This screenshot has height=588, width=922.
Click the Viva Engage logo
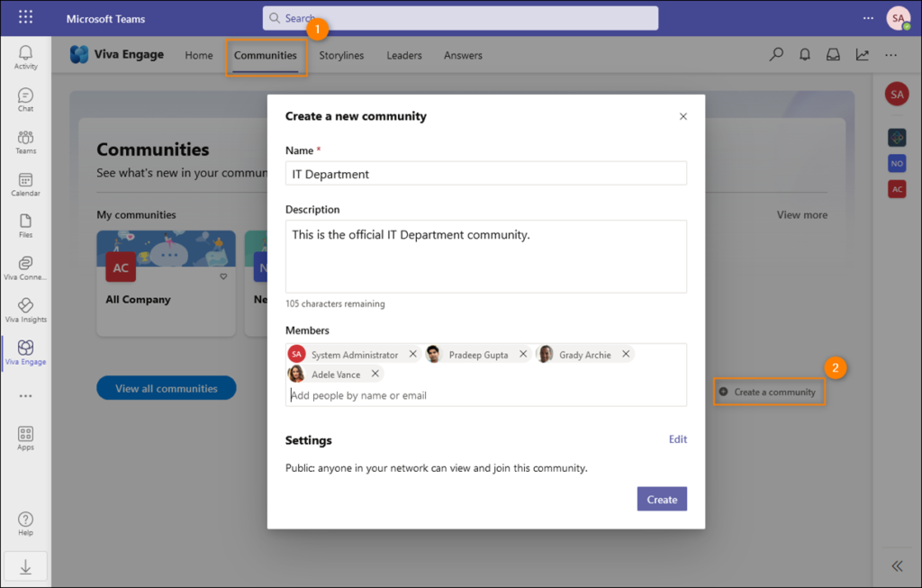click(79, 55)
